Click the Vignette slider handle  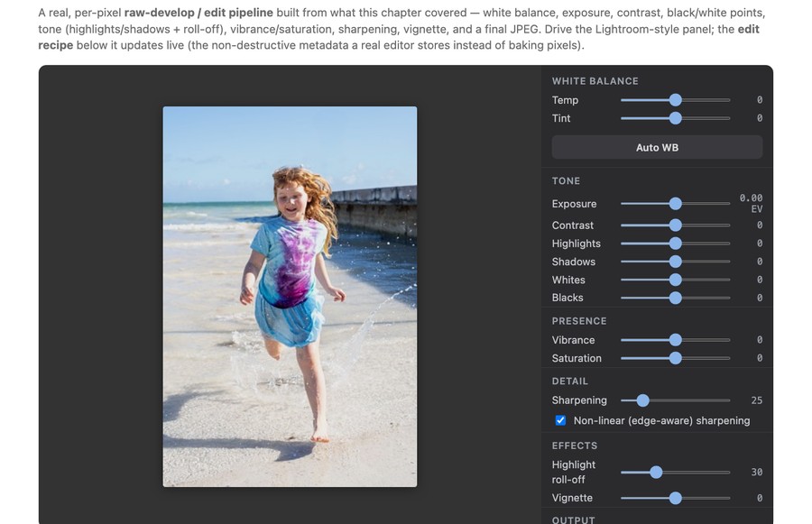coord(675,498)
